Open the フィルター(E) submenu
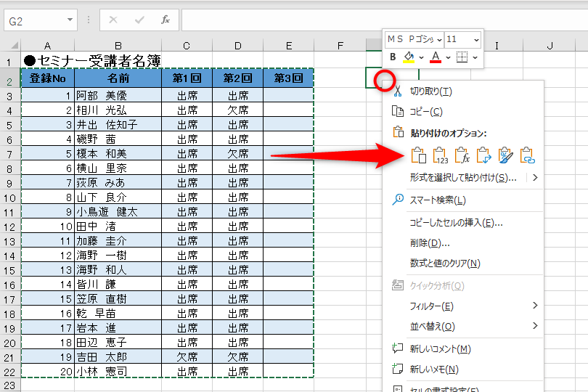 tap(431, 306)
